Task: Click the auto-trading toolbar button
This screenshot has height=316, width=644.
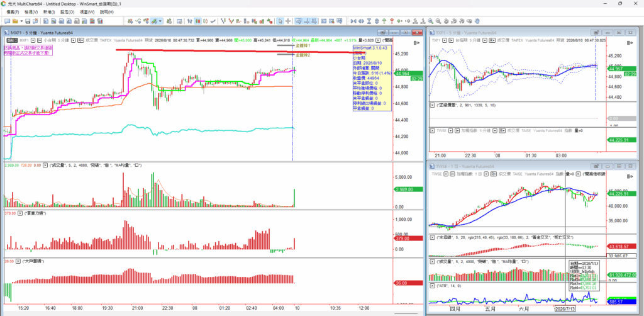Action: pyautogui.click(x=154, y=21)
